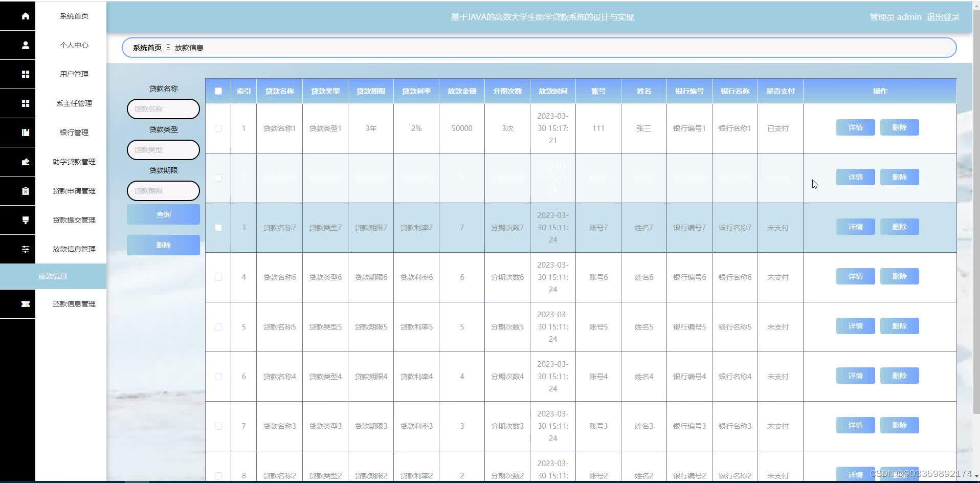
Task: Click 管理员 admin label in header
Action: coord(896,17)
